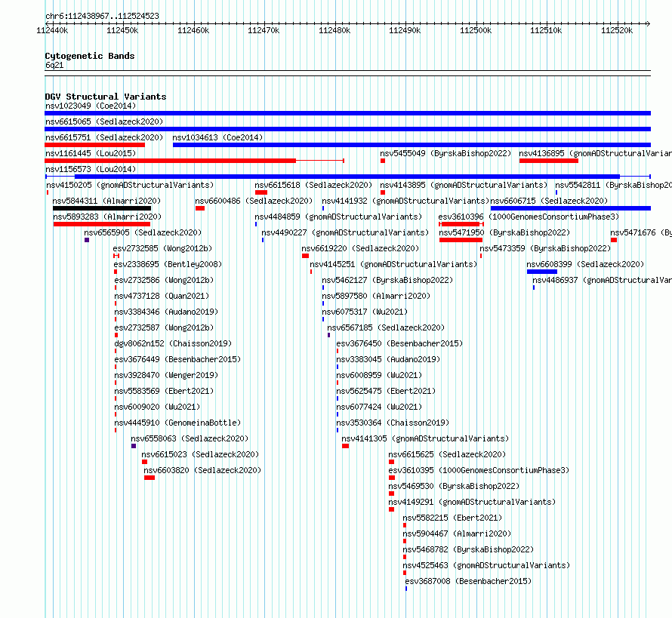Click the red bar under nsv6603820
The image size is (672, 618).
[150, 478]
